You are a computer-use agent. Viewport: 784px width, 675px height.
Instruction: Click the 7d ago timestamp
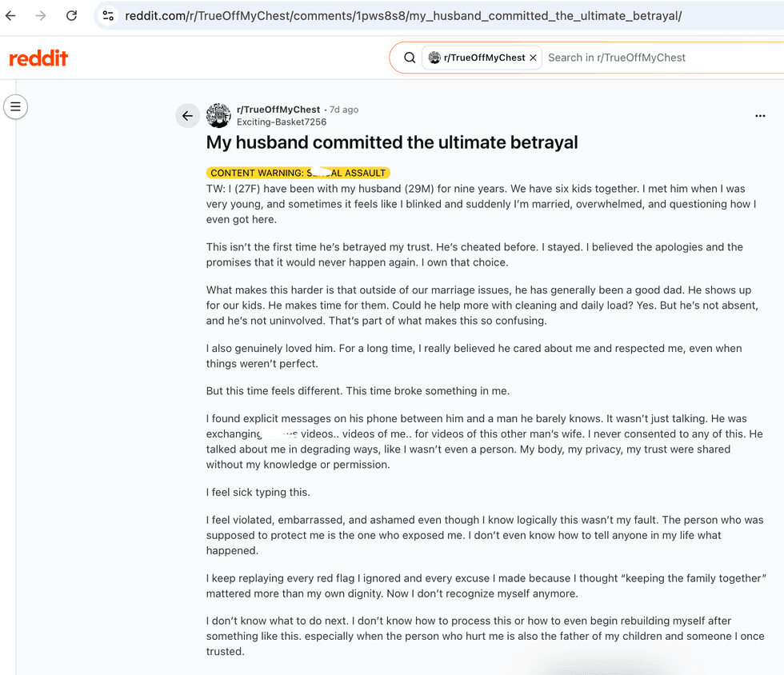coord(344,110)
